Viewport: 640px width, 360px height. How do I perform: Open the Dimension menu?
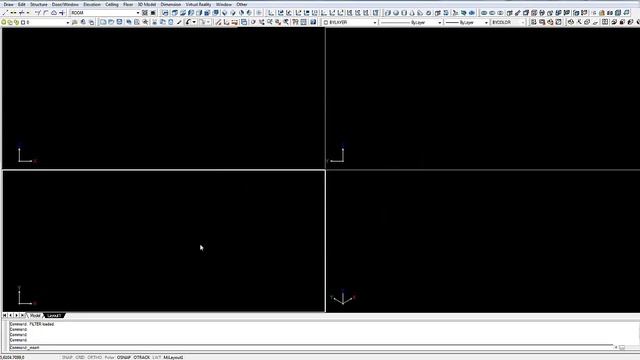(x=171, y=4)
